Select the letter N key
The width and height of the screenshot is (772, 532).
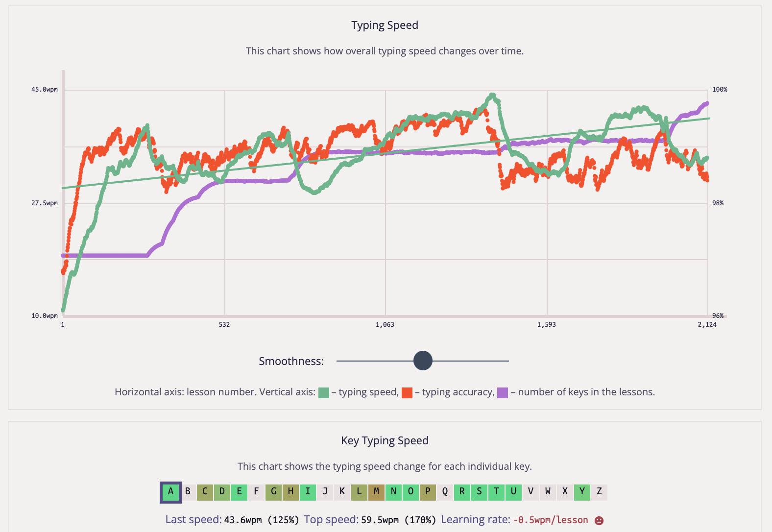(x=393, y=492)
